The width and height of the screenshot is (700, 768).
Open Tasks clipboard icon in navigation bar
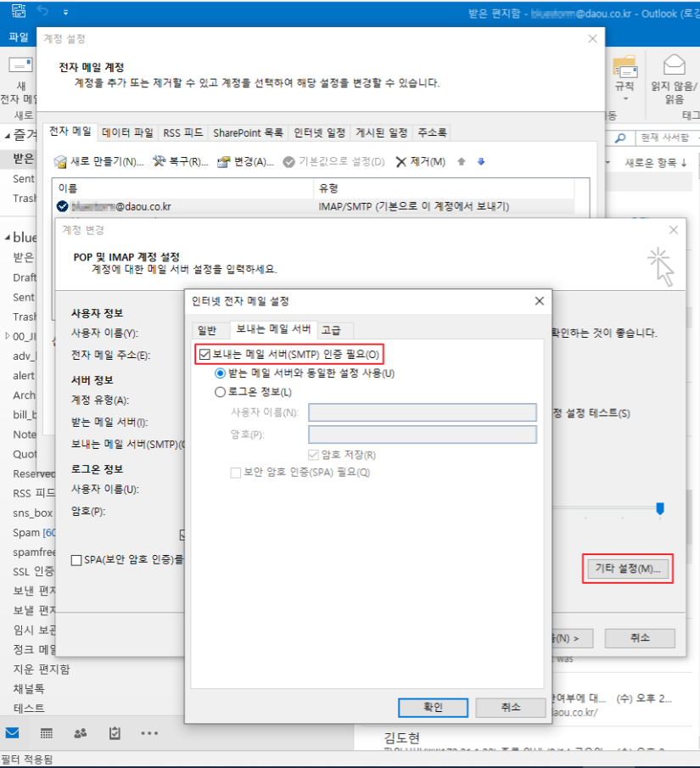tap(115, 733)
